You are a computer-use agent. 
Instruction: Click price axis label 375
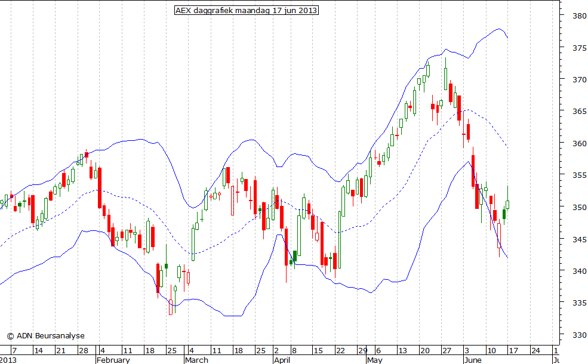(580, 48)
